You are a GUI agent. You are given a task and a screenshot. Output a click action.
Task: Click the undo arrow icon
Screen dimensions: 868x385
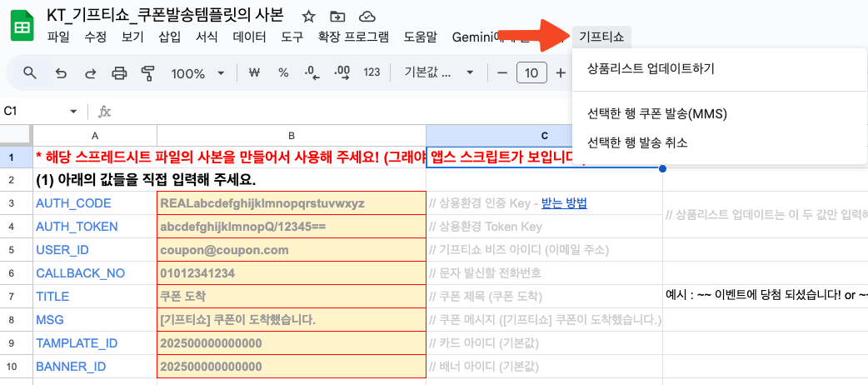[61, 73]
